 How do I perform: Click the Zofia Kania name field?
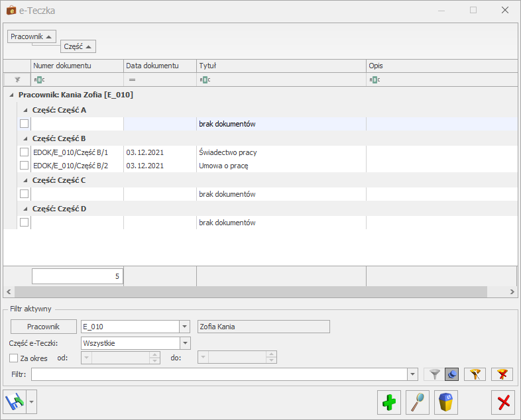point(264,327)
